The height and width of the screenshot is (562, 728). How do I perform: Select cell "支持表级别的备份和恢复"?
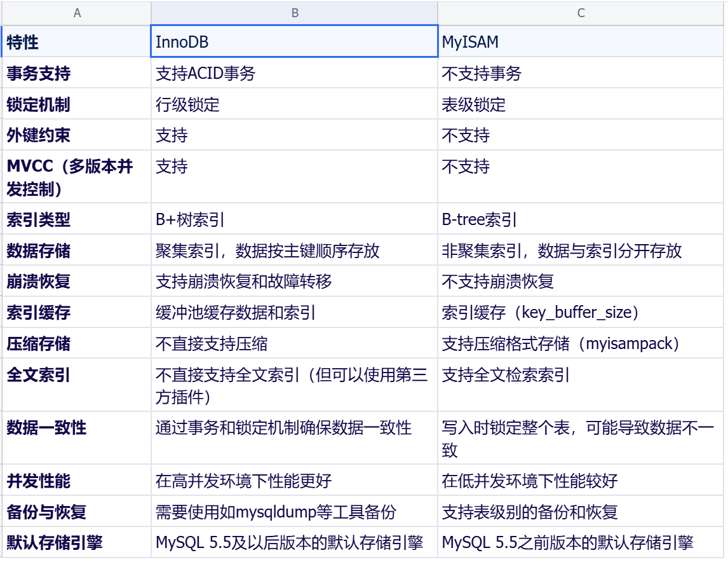point(581,511)
